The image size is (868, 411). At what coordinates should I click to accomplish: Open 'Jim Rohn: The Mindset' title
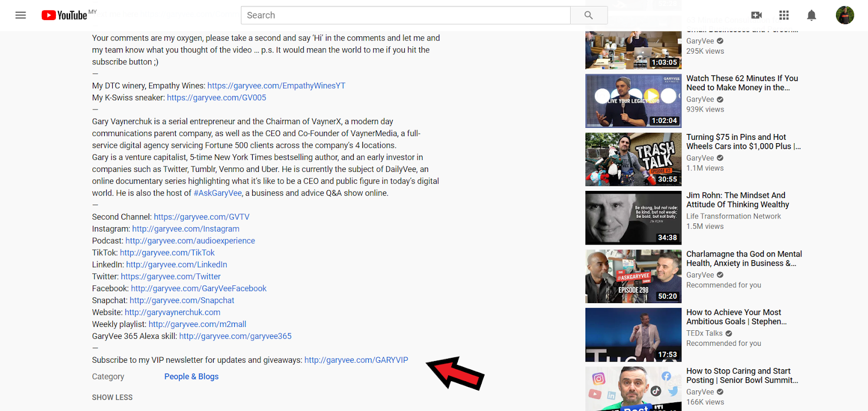coord(738,200)
